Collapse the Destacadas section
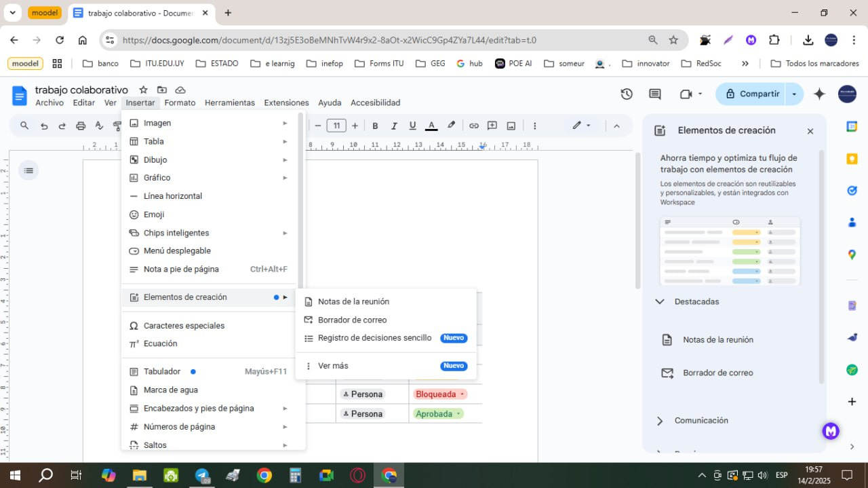Viewport: 868px width, 488px height. [660, 301]
